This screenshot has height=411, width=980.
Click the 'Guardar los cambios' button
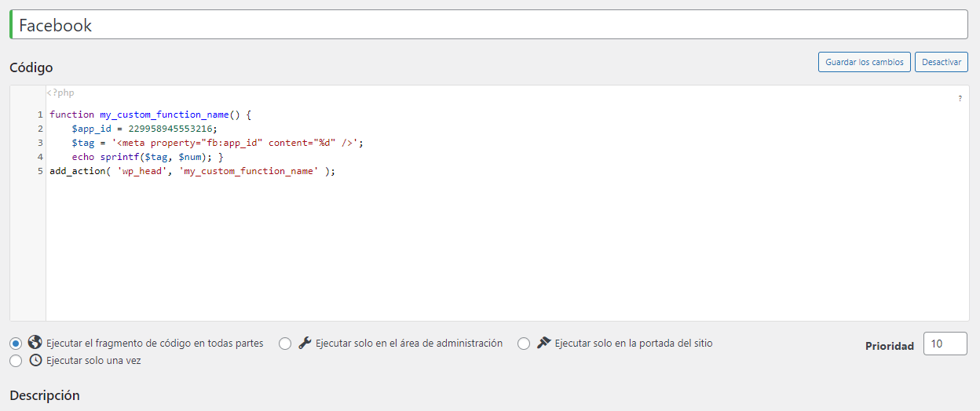(x=865, y=62)
